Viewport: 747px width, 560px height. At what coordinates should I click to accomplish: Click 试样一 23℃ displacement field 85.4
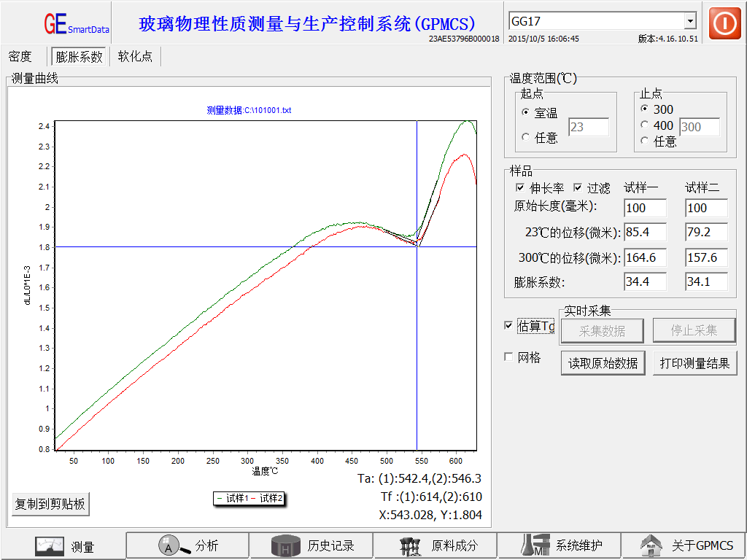pyautogui.click(x=645, y=233)
